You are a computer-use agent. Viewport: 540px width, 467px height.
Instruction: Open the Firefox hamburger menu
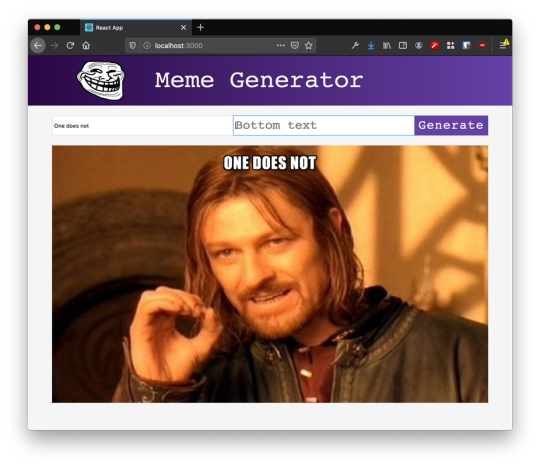pos(503,45)
